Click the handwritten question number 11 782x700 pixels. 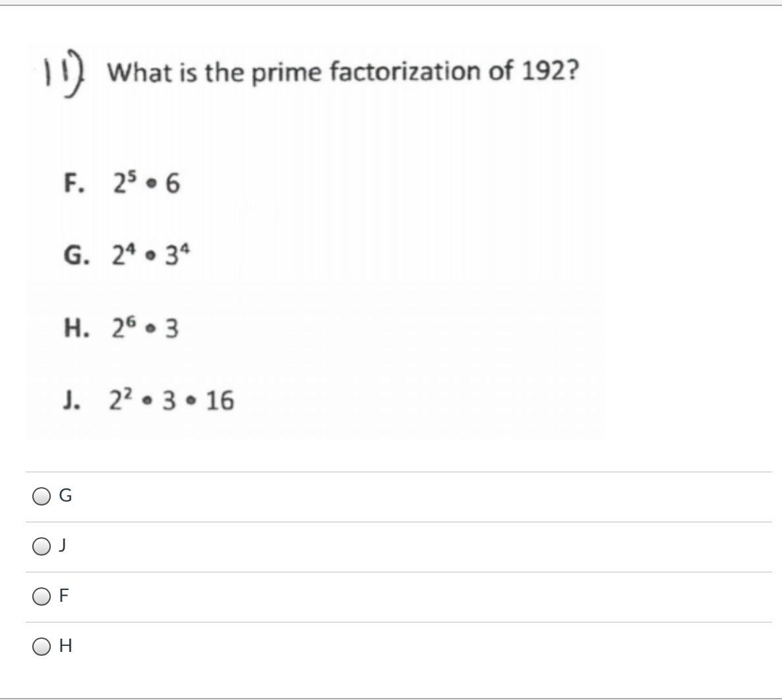[x=64, y=73]
